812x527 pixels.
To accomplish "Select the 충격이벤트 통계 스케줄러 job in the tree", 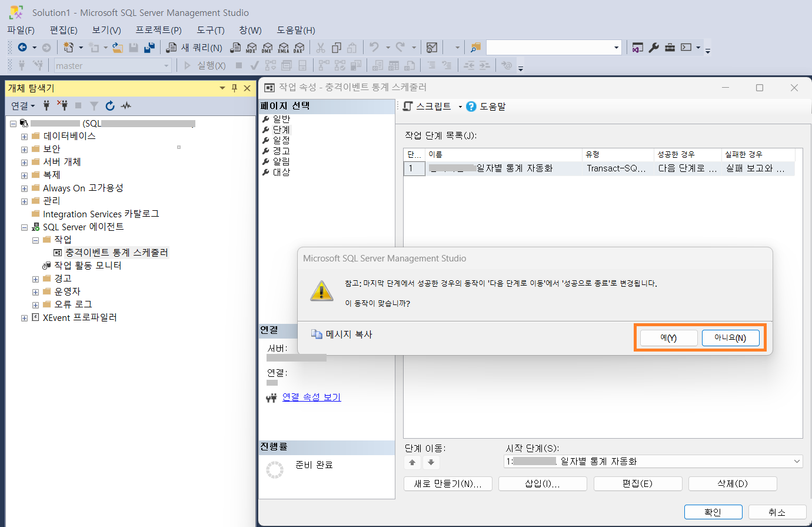I will (117, 253).
